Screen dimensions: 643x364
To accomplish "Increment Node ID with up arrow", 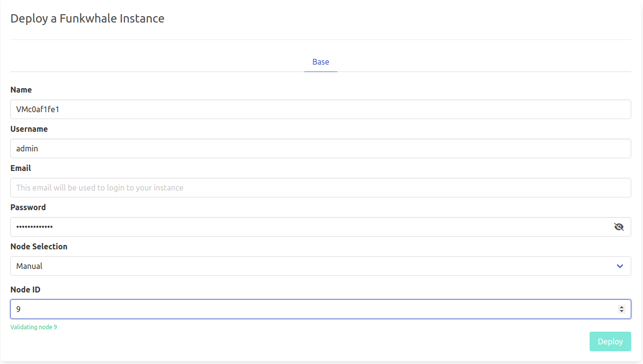I will 621,307.
